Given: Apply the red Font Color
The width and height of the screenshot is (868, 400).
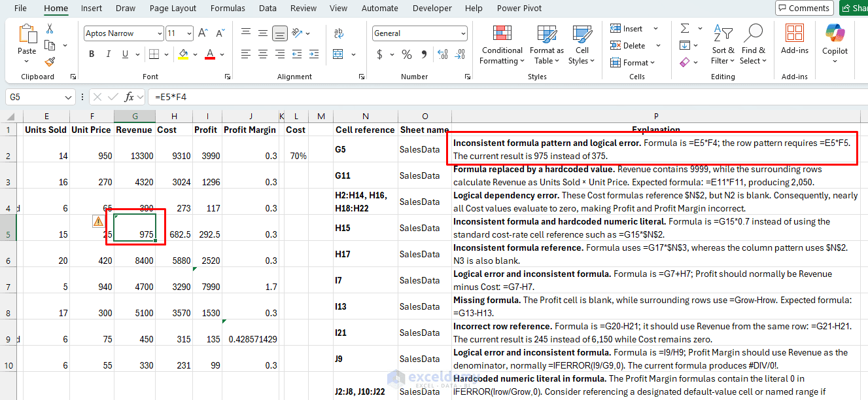Looking at the screenshot, I should click(x=210, y=54).
